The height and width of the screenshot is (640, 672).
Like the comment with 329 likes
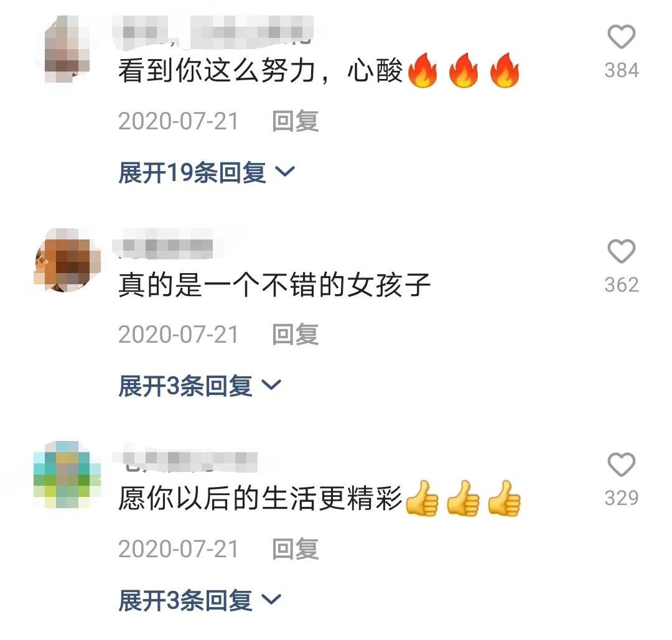[622, 465]
